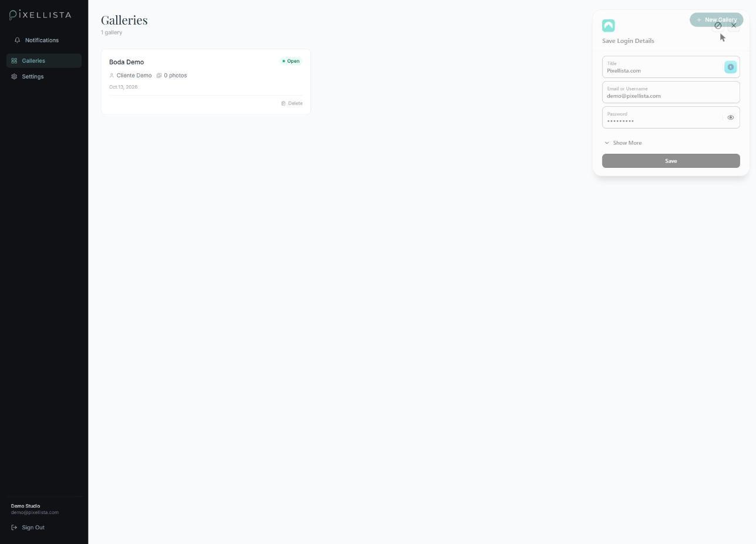Click the Email or Username field

pos(671,92)
